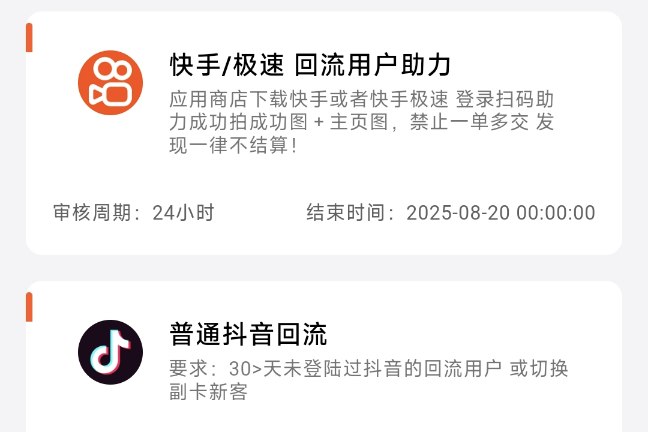Tap the 30>天未登陆过抖音 requirement line
The image size is (648, 432).
pos(369,369)
